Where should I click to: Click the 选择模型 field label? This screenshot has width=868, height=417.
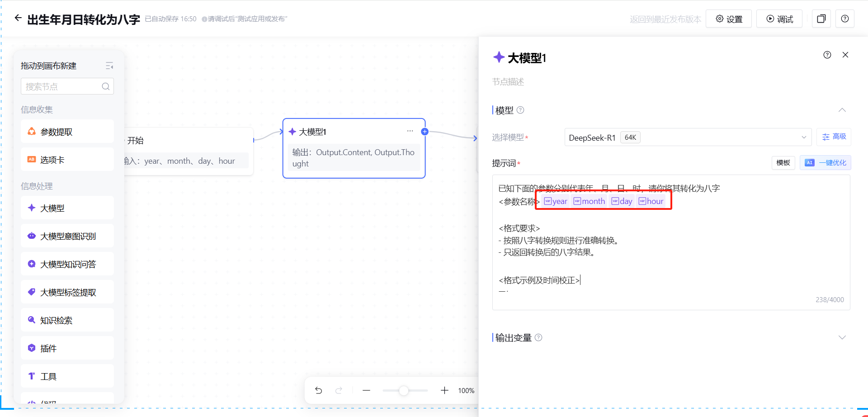508,137
